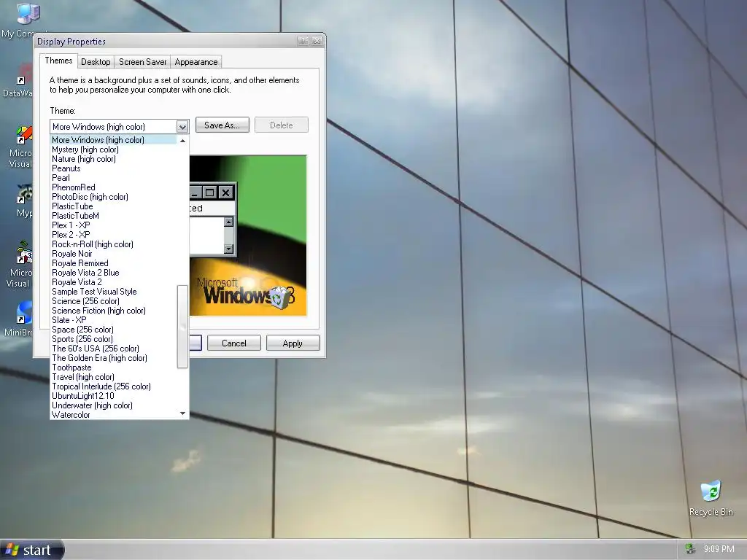
Task: Choose the Royale Remixed theme
Action: [x=113, y=263]
